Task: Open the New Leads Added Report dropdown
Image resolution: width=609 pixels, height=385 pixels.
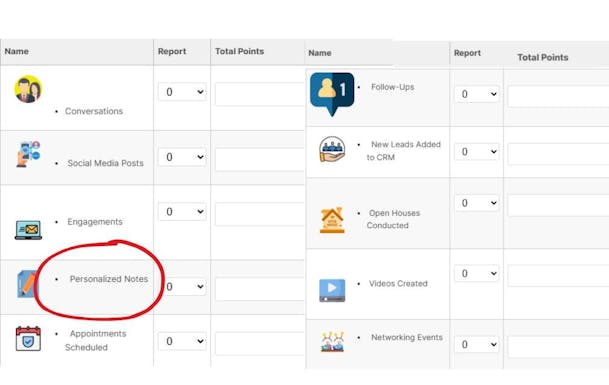Action: pos(477,152)
